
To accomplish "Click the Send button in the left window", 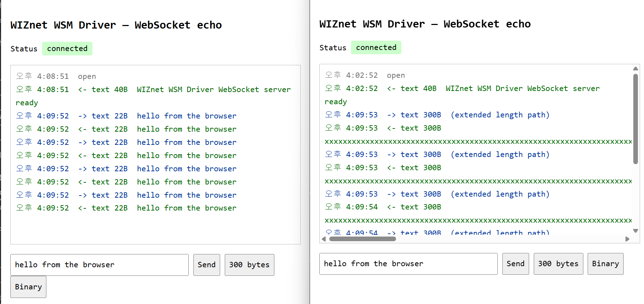I will (207, 265).
